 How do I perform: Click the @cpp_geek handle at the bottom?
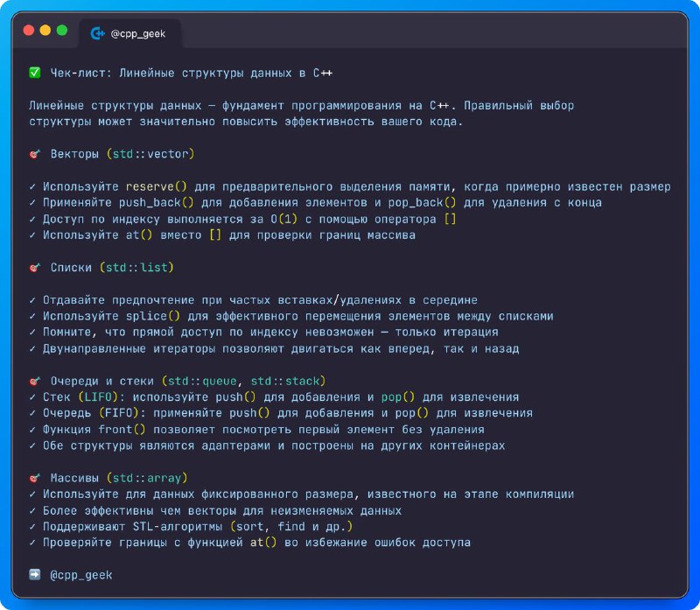[x=81, y=575]
